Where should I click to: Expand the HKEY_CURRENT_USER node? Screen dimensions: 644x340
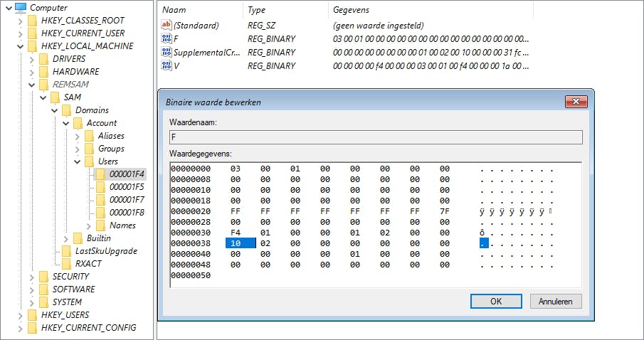(21, 33)
